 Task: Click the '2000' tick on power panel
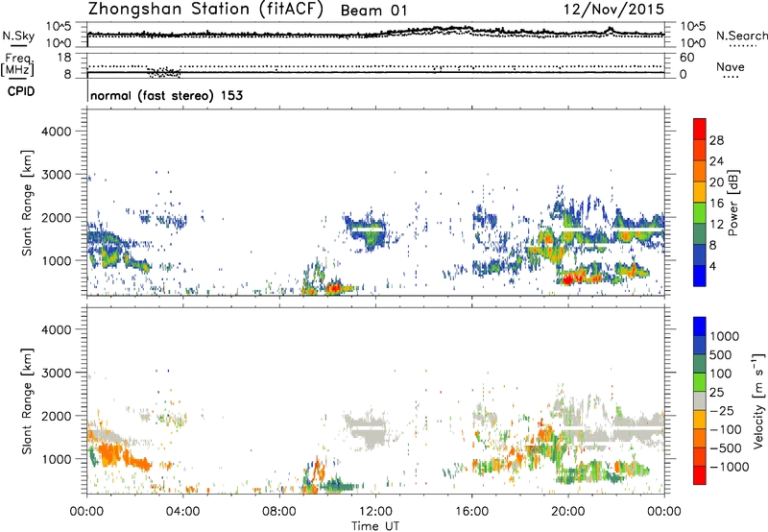[x=56, y=217]
